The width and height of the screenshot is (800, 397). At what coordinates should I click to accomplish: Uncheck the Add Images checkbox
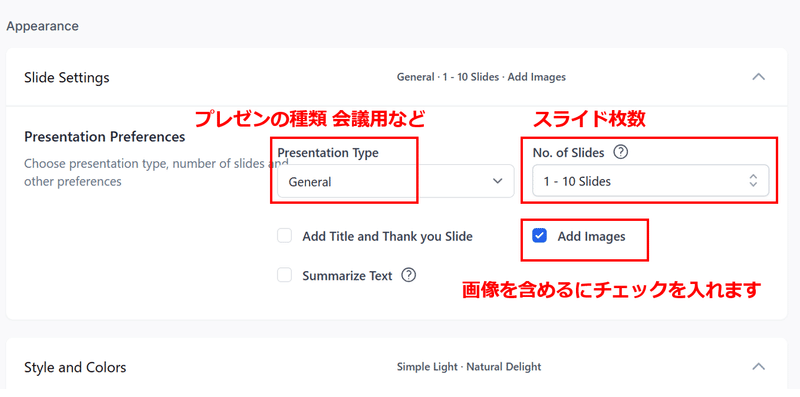click(539, 236)
